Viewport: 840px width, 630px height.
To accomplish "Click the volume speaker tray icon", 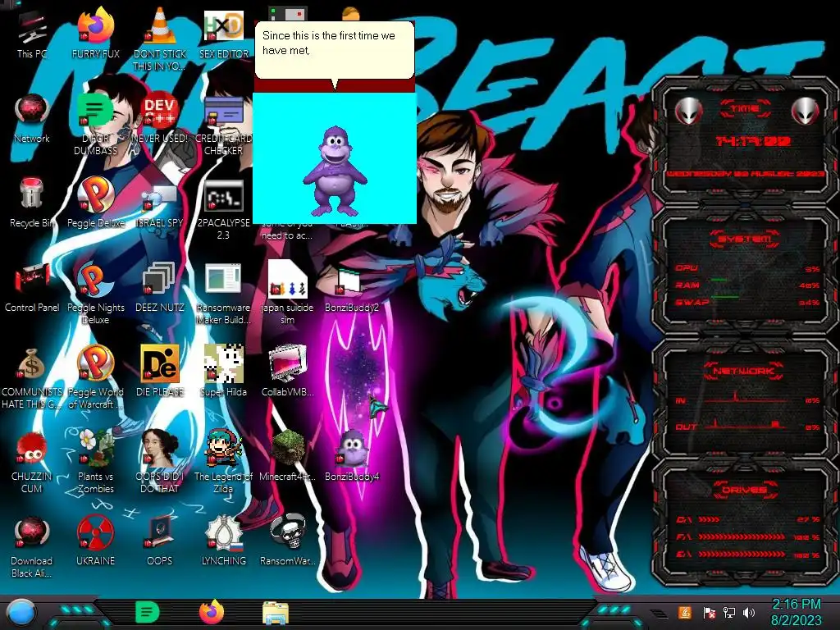I will click(x=749, y=612).
